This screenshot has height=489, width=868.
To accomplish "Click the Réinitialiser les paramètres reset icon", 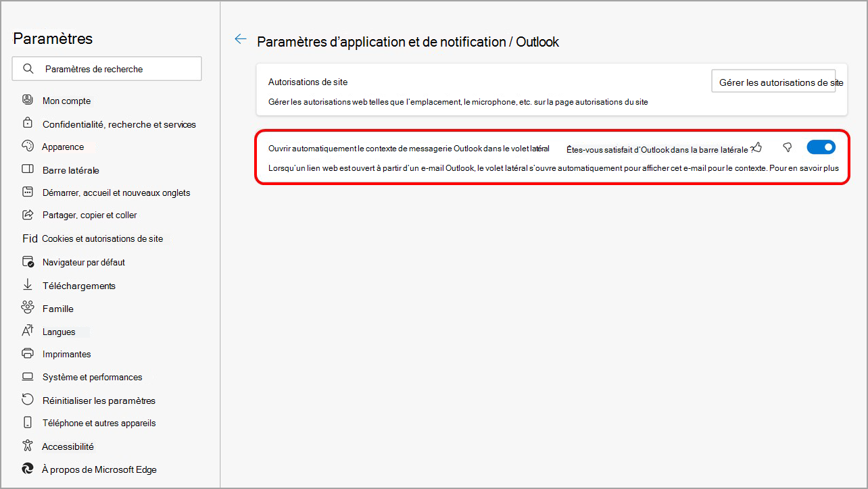I will pyautogui.click(x=28, y=400).
